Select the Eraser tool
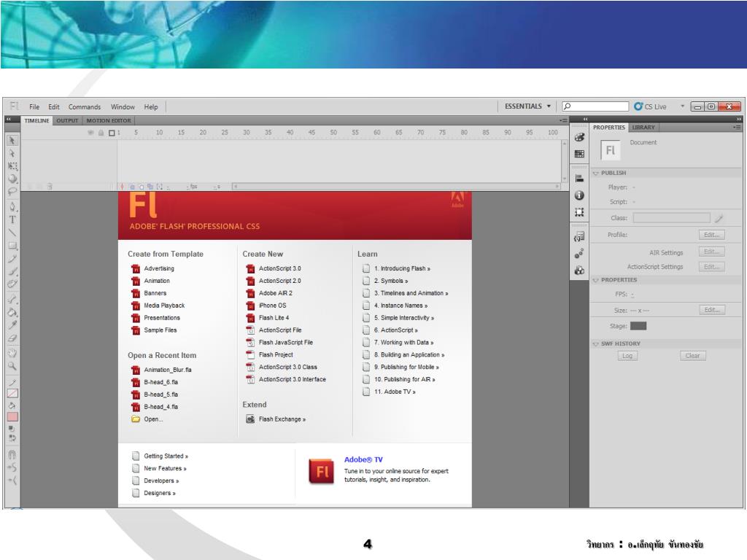The height and width of the screenshot is (560, 747). [12, 338]
